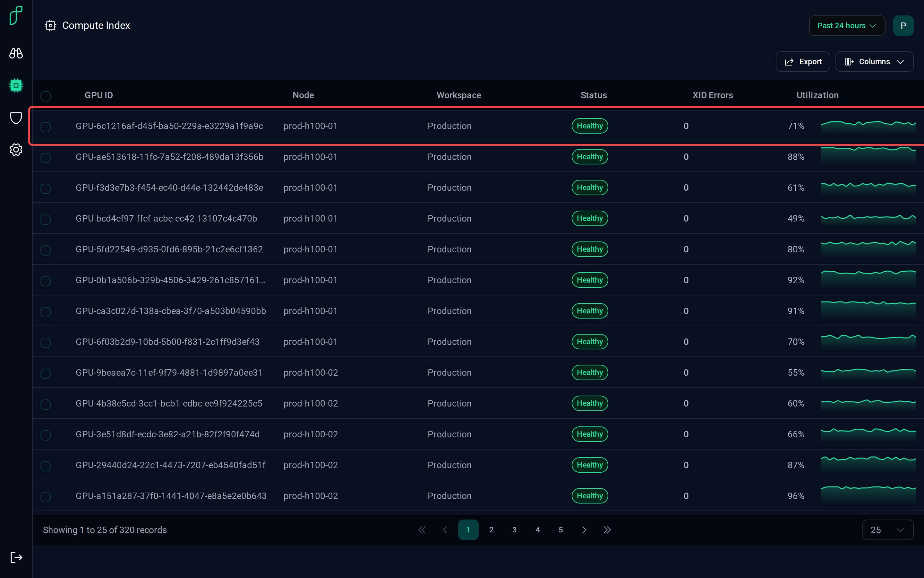Viewport: 924px width, 578px height.
Task: Switch to page 3
Action: (514, 530)
